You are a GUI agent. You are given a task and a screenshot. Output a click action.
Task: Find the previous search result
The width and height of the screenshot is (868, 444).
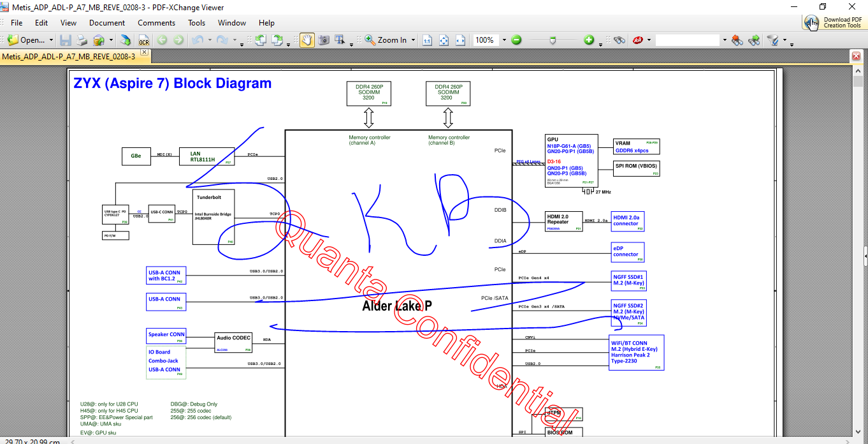[x=737, y=40]
